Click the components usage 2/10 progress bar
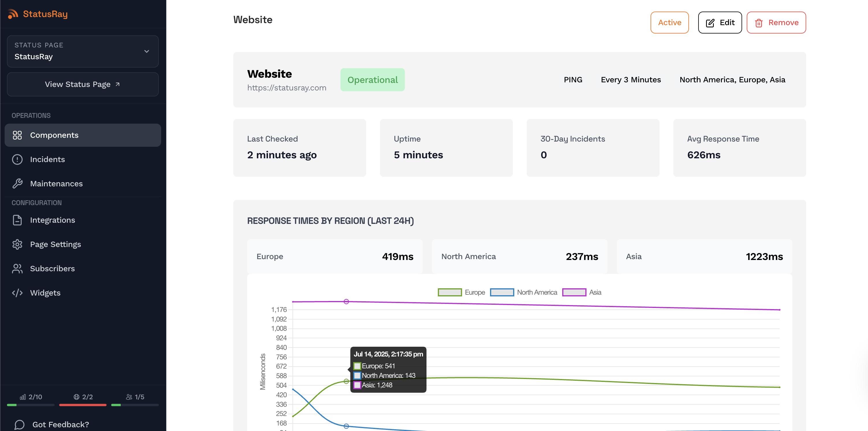Image resolution: width=868 pixels, height=431 pixels. [x=30, y=405]
